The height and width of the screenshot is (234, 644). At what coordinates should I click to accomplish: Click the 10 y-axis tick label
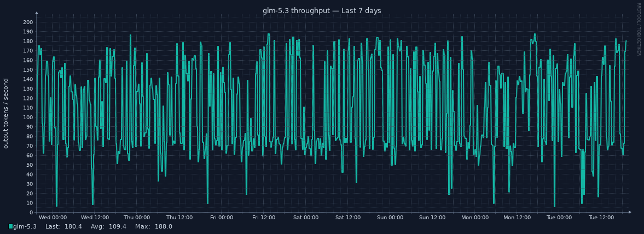coord(30,203)
